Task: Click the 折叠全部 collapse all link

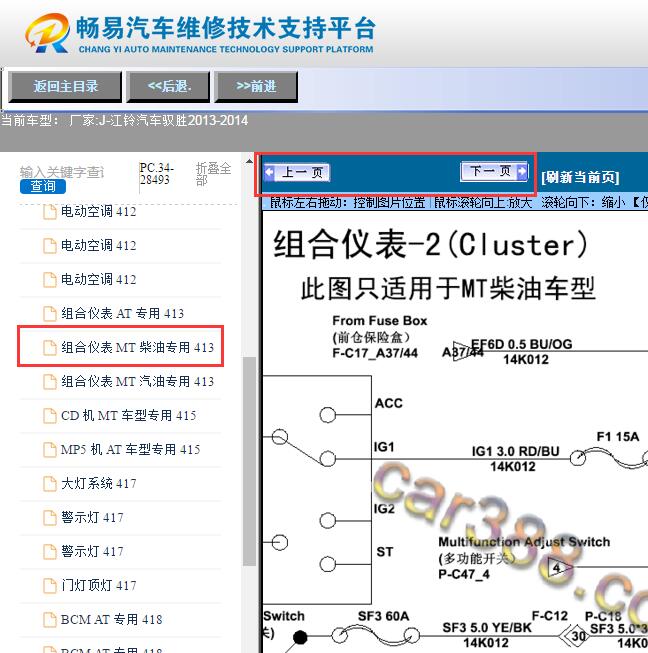Action: 213,174
